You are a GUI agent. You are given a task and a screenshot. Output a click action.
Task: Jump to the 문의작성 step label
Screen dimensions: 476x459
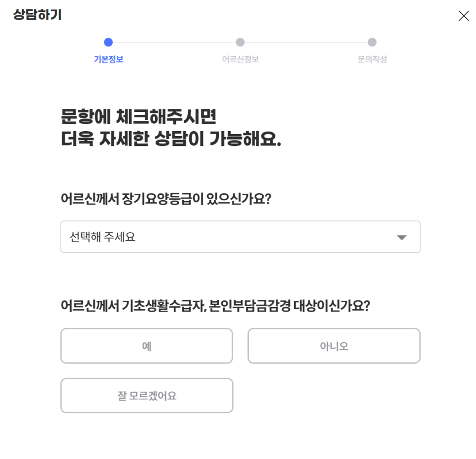[372, 60]
